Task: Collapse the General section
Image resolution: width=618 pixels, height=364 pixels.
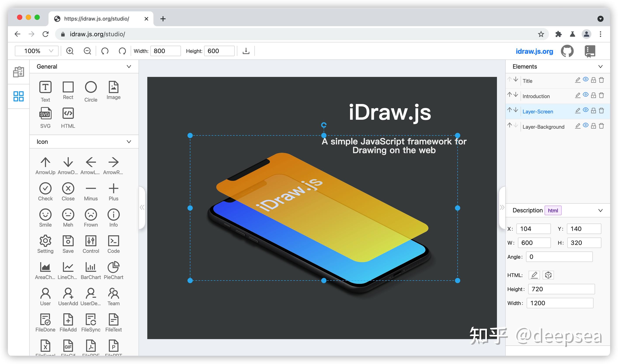Action: click(128, 66)
